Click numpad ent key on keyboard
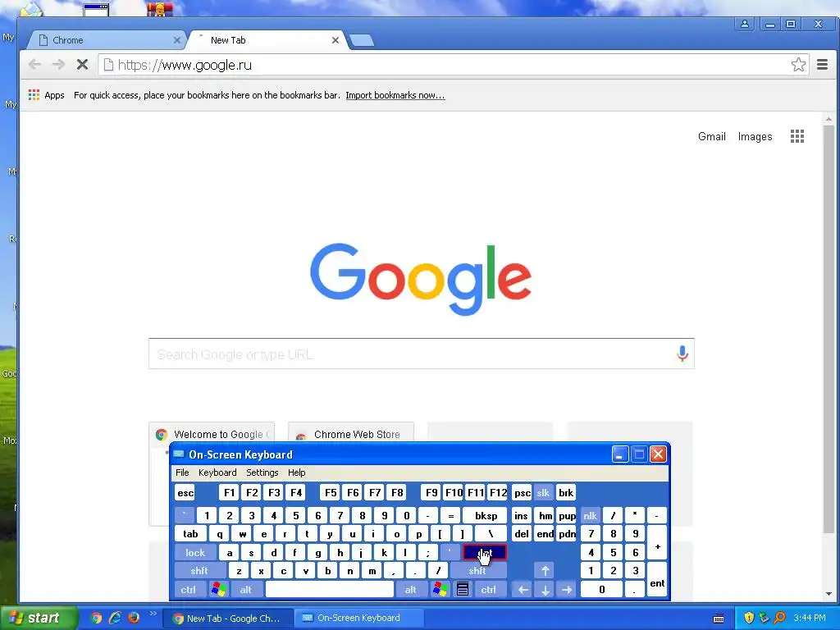Screen dimensions: 840x630 pos(657,580)
